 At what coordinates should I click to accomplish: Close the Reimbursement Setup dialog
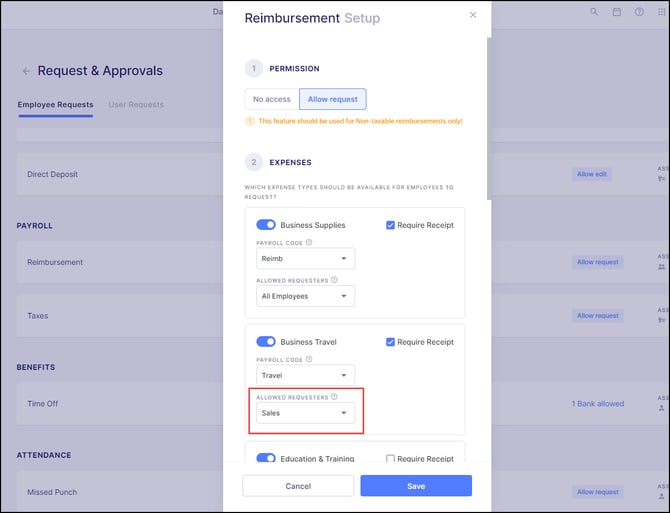[x=473, y=15]
